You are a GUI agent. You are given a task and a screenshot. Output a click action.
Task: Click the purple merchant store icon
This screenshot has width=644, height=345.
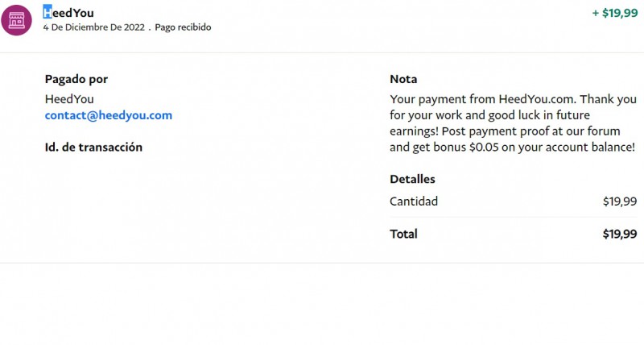click(x=16, y=19)
